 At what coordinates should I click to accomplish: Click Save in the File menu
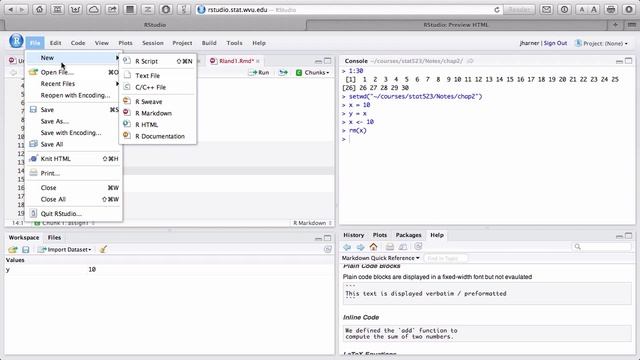[x=73, y=109]
